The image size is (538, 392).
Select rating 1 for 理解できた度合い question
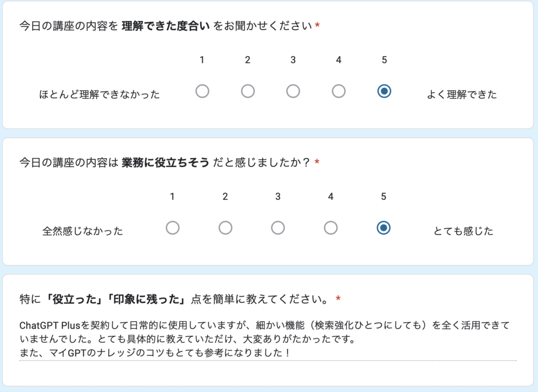tap(202, 91)
